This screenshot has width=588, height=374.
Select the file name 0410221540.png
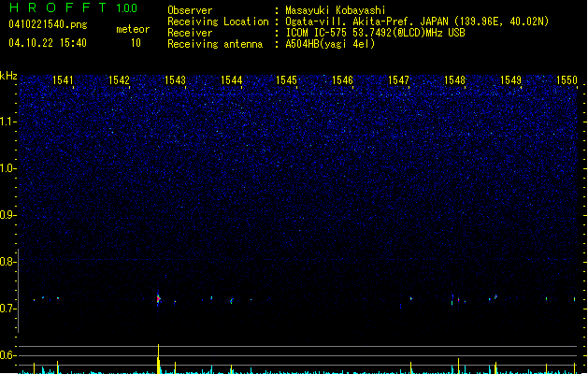(48, 24)
